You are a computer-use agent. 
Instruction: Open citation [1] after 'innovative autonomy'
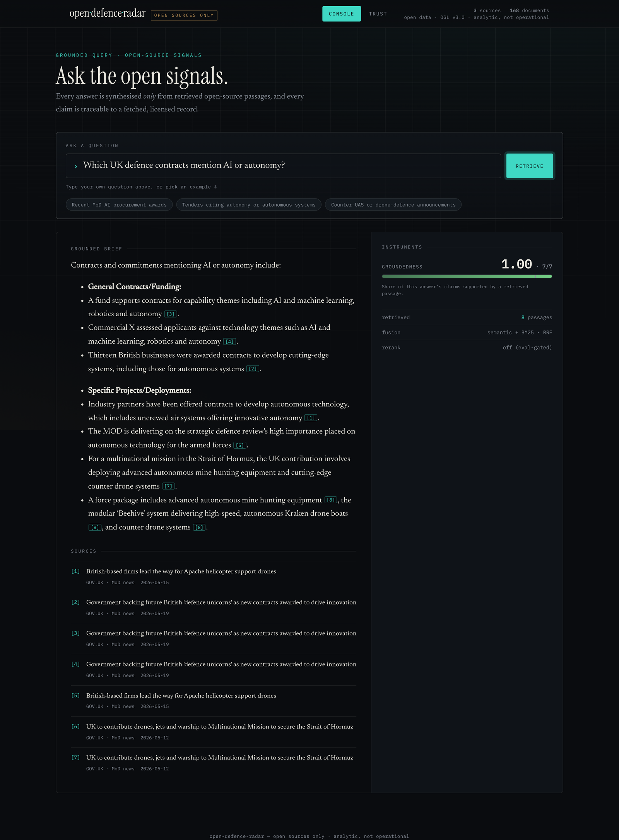pos(311,418)
